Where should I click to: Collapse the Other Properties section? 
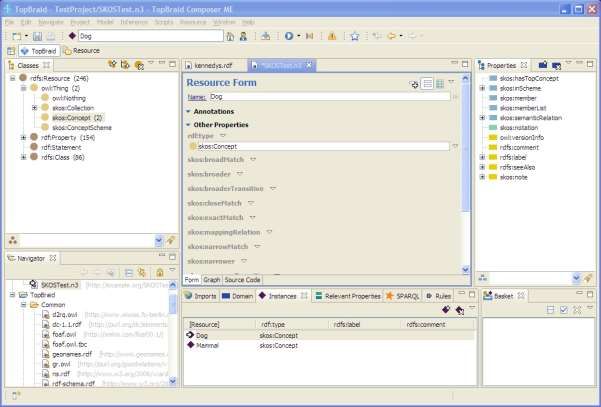click(x=188, y=125)
